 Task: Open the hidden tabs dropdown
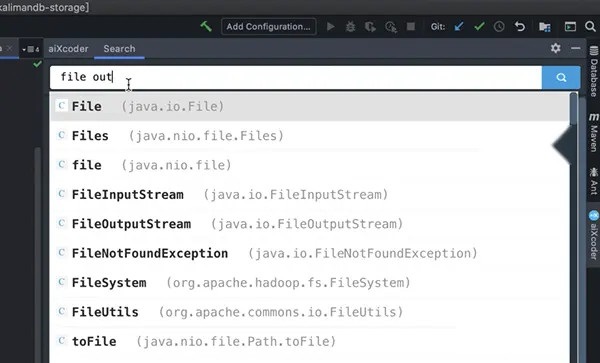[31, 49]
